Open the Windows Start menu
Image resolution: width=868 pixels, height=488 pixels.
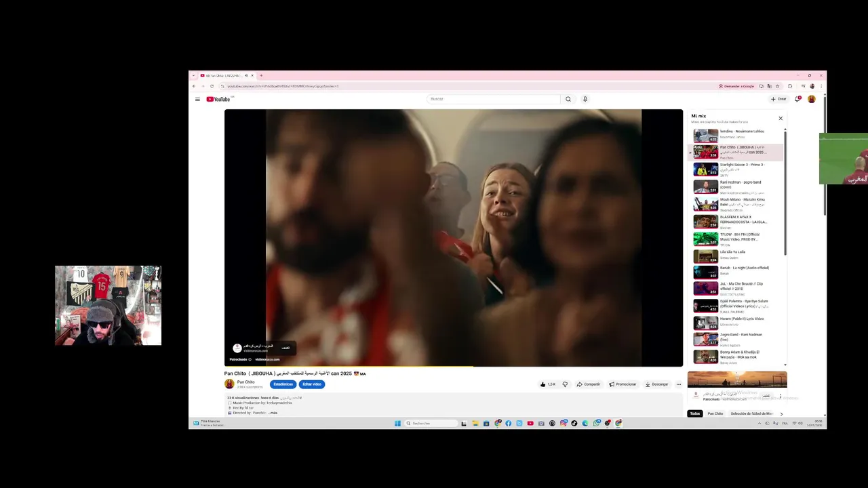pyautogui.click(x=397, y=424)
